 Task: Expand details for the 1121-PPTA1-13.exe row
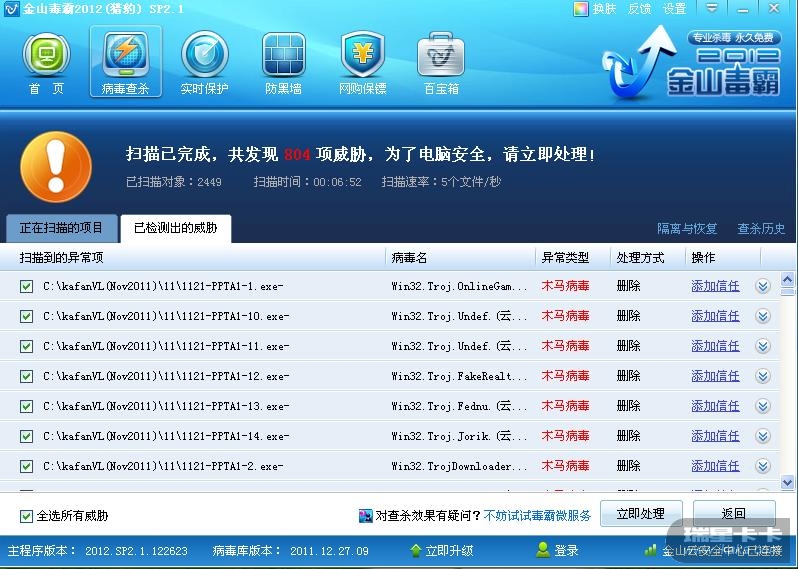pos(762,406)
